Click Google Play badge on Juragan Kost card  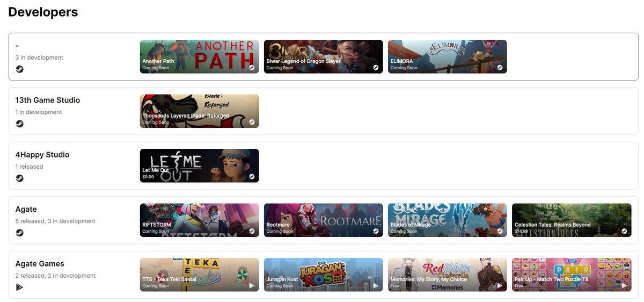pyautogui.click(x=376, y=286)
